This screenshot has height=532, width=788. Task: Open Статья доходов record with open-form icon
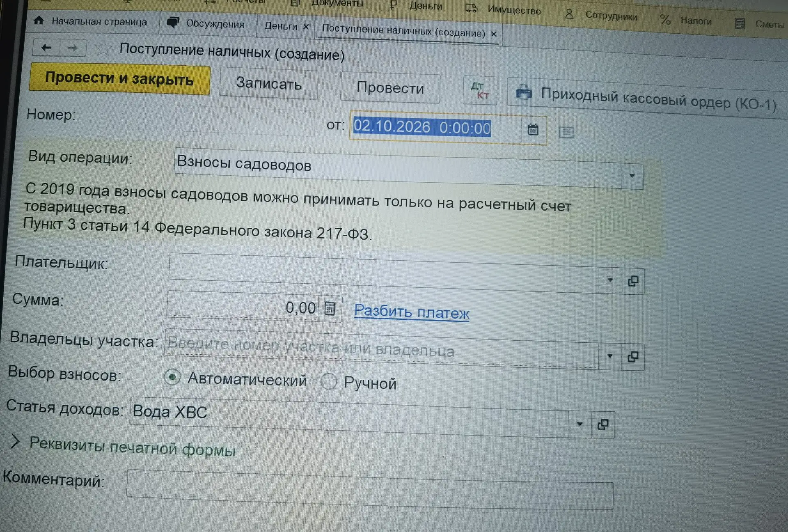(602, 424)
